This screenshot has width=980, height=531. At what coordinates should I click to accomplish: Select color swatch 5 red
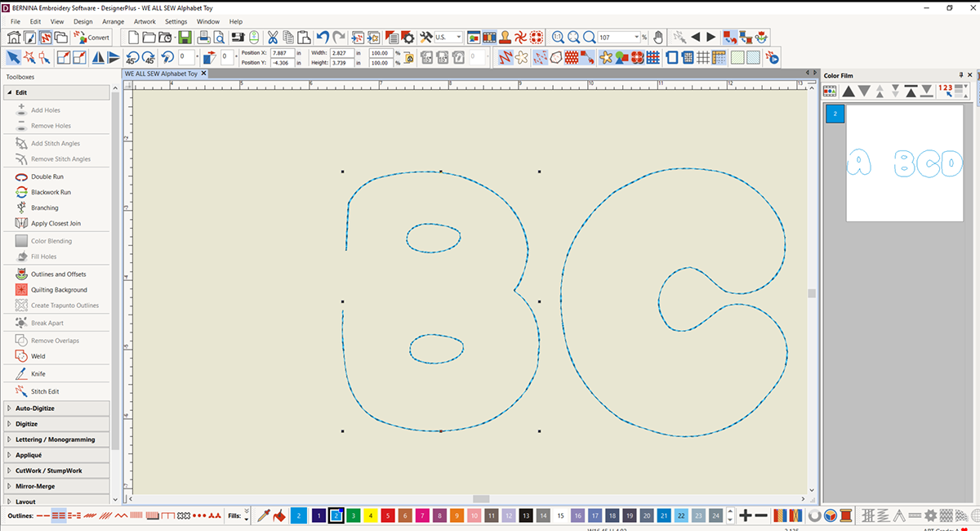[x=388, y=515]
